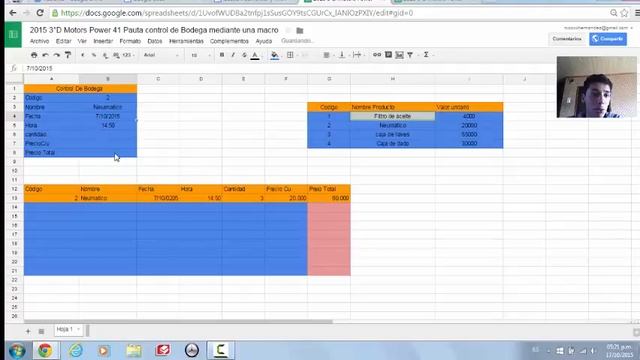Click the folder icon beside title
The image size is (640, 360).
point(300,31)
